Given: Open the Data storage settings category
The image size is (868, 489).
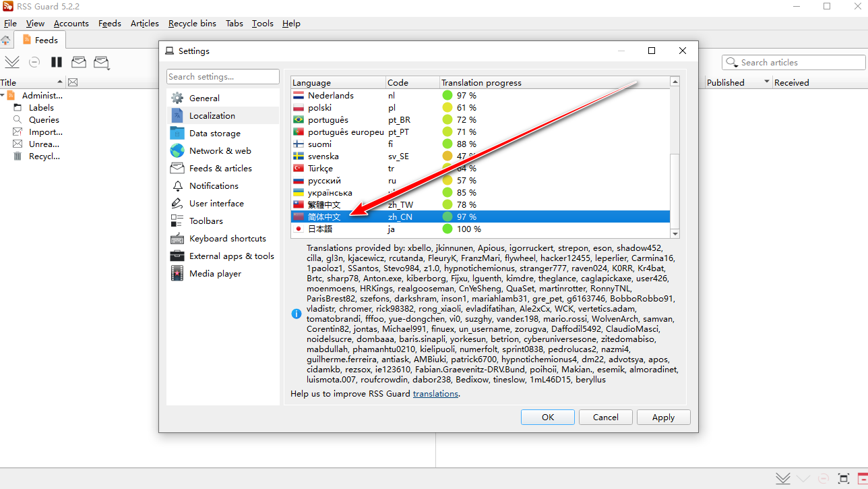Looking at the screenshot, I should click(223, 133).
